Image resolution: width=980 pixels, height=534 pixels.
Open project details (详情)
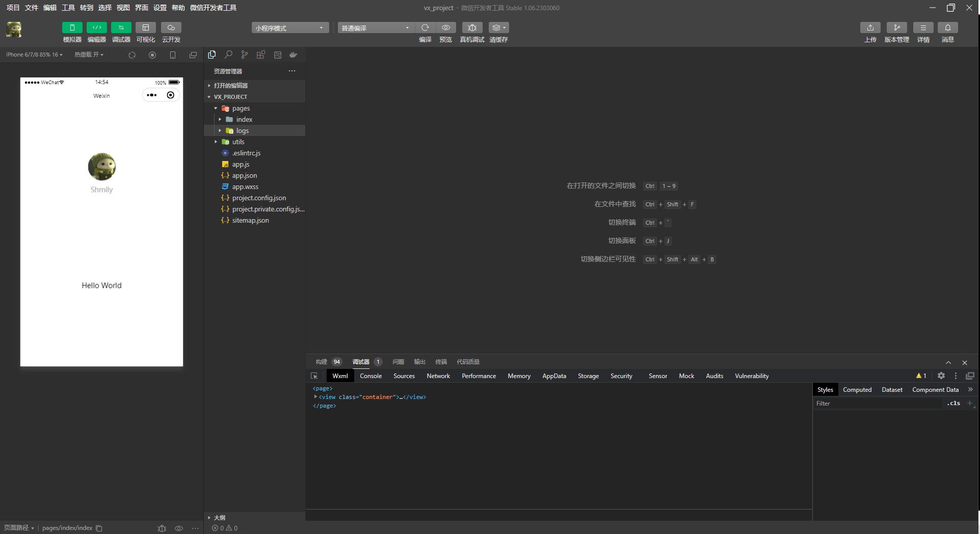[x=923, y=28]
